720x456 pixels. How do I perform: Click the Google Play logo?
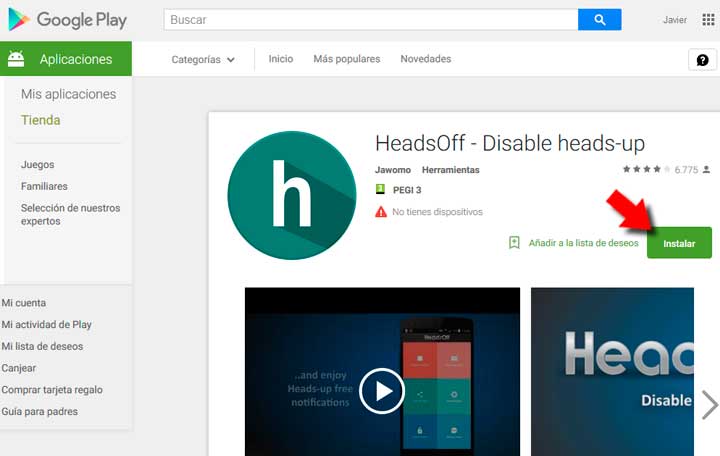click(68, 20)
